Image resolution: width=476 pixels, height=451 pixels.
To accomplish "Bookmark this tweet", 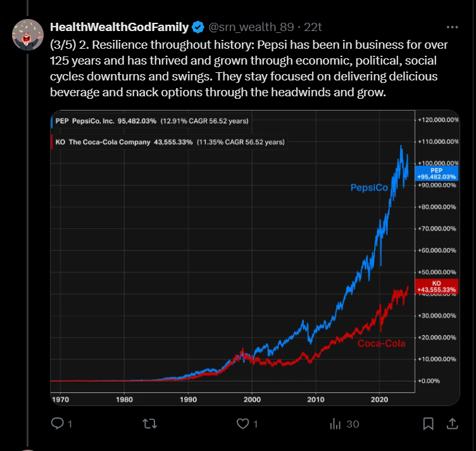I will (428, 423).
